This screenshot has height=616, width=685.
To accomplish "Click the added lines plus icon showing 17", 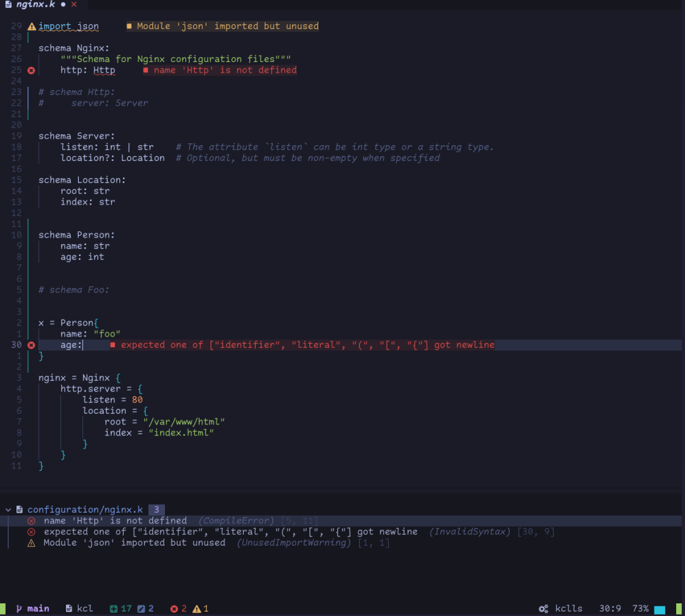I will (x=114, y=608).
